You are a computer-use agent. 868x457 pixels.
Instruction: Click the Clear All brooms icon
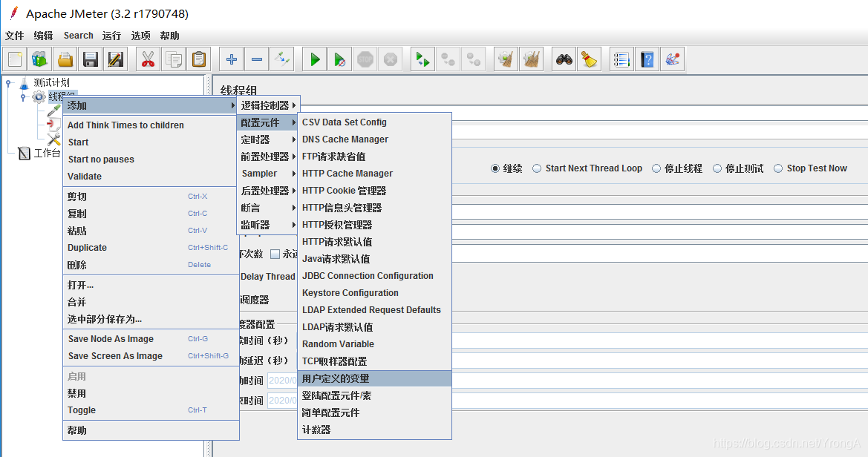tap(532, 59)
